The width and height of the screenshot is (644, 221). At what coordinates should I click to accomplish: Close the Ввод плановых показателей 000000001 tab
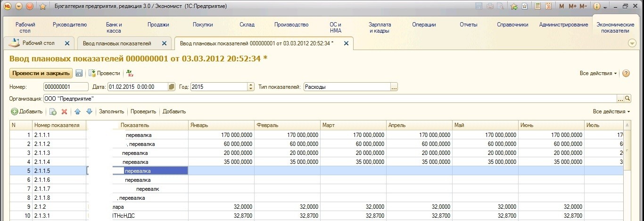346,43
